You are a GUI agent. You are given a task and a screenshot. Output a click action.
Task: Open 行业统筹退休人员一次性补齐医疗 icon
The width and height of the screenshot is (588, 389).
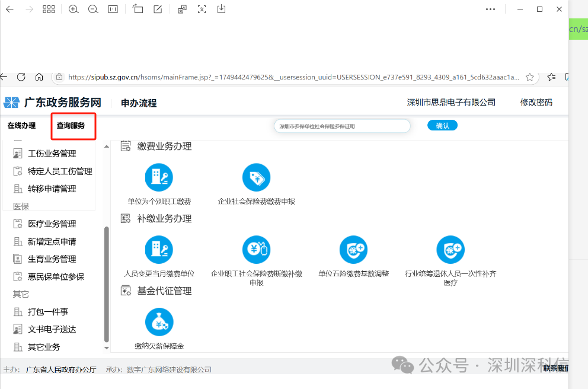coord(450,250)
